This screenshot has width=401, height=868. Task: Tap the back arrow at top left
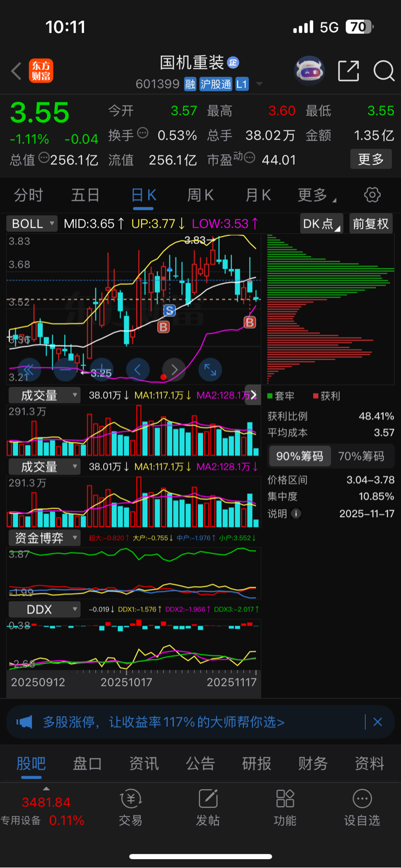coord(16,70)
